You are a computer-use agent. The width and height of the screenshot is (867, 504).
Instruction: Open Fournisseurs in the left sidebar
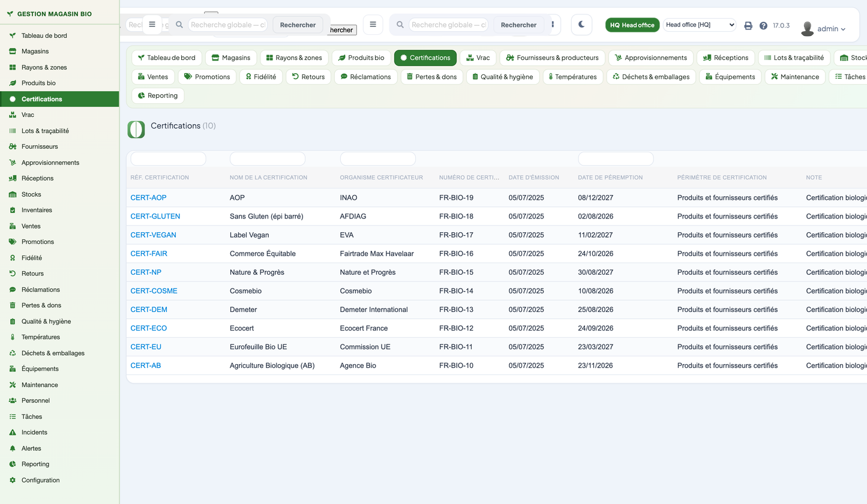59,146
